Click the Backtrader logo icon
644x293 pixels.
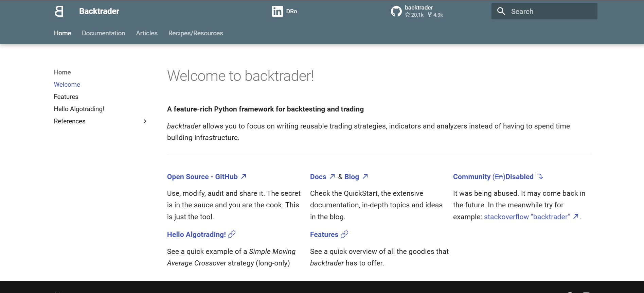coord(59,11)
